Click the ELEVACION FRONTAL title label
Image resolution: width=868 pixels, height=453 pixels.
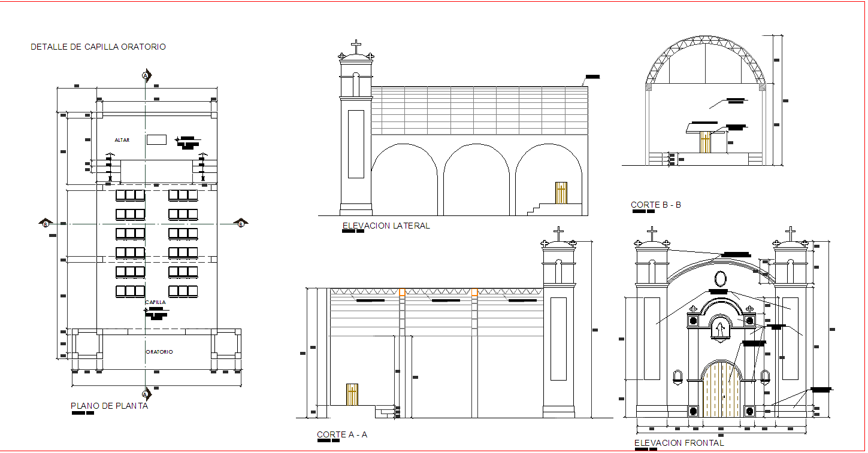pos(679,443)
